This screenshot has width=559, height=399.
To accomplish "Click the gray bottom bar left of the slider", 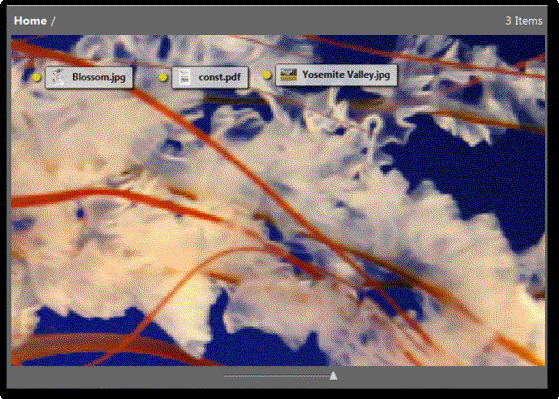I will tap(114, 377).
